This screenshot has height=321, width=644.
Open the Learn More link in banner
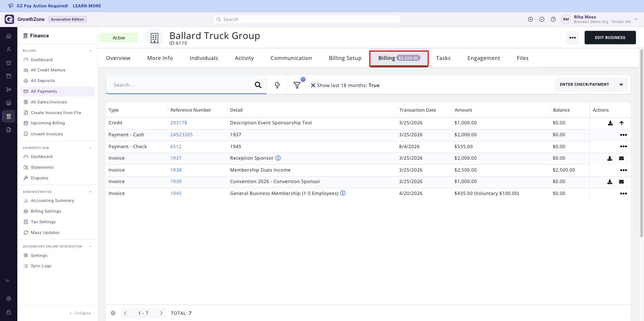tap(87, 6)
